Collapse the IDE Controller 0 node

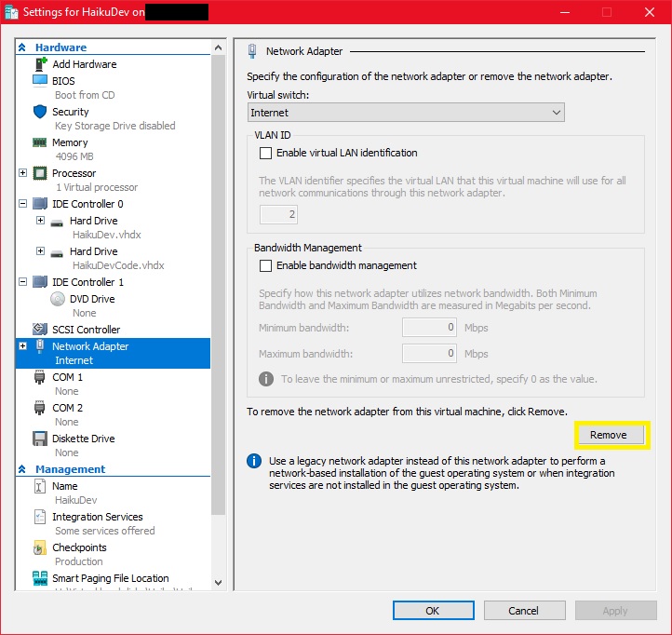(x=23, y=204)
